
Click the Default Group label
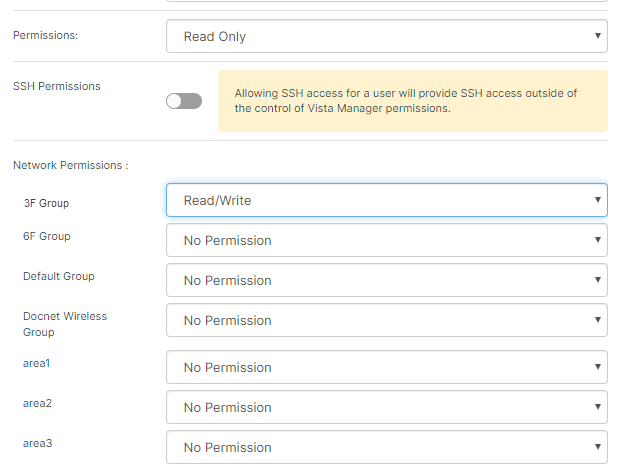(59, 276)
